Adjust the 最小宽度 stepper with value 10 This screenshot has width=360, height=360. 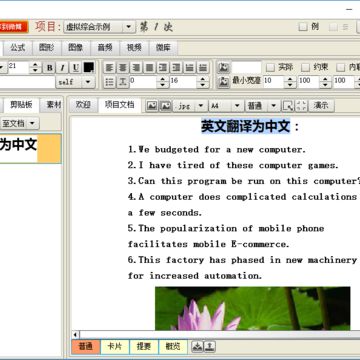tap(290, 82)
